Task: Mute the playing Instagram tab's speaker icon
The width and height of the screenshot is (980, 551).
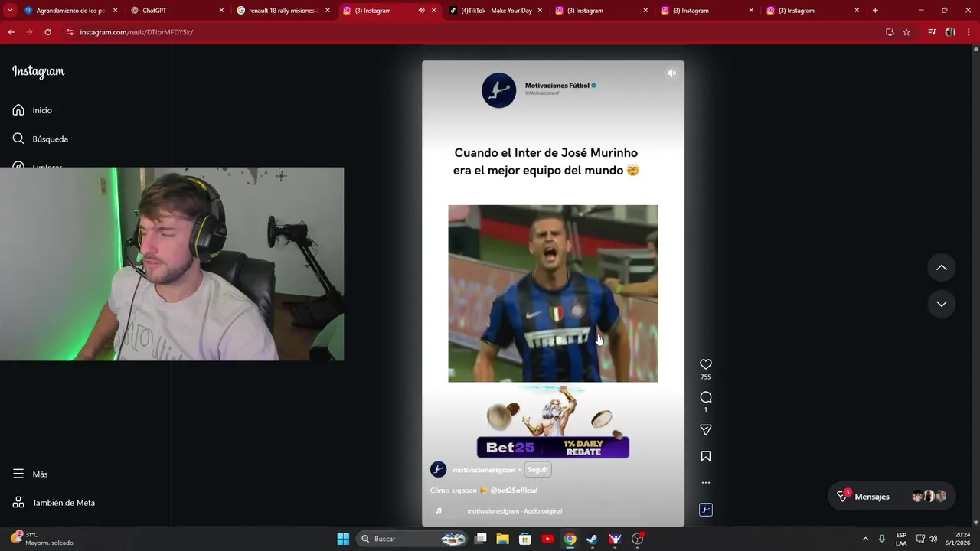Action: [x=421, y=11]
